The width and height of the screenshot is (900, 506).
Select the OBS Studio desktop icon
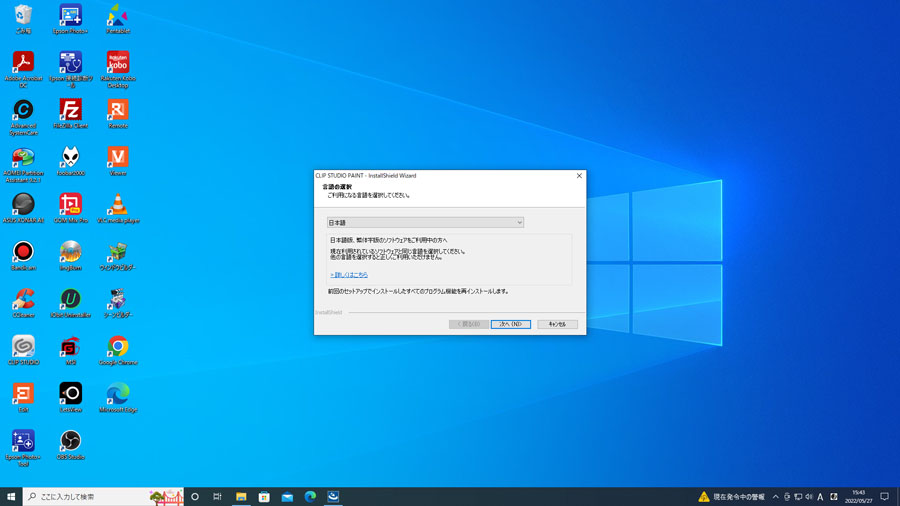click(71, 445)
